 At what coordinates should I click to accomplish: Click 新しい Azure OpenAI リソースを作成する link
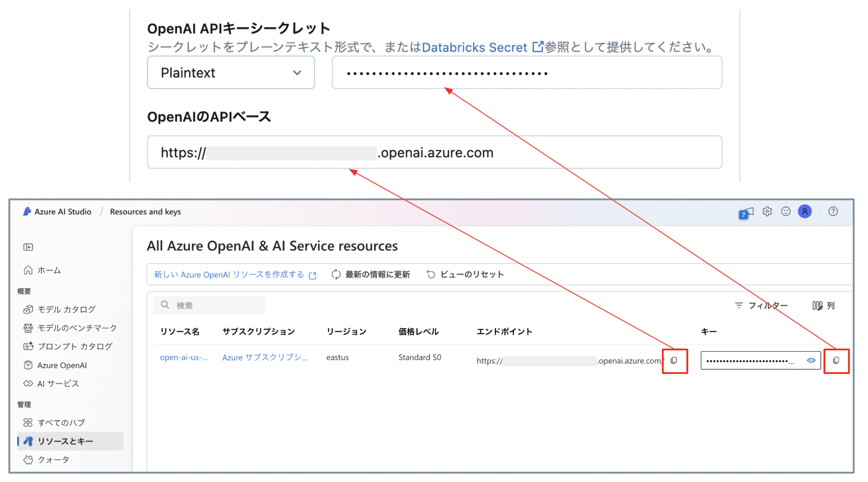tap(235, 275)
